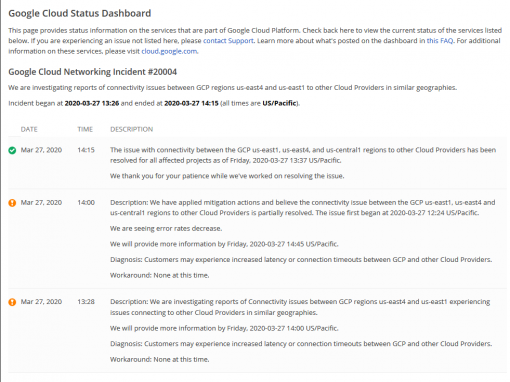The width and height of the screenshot is (510, 382).
Task: Click the Mar 27, 2020 date of resolved update
Action: click(x=41, y=150)
